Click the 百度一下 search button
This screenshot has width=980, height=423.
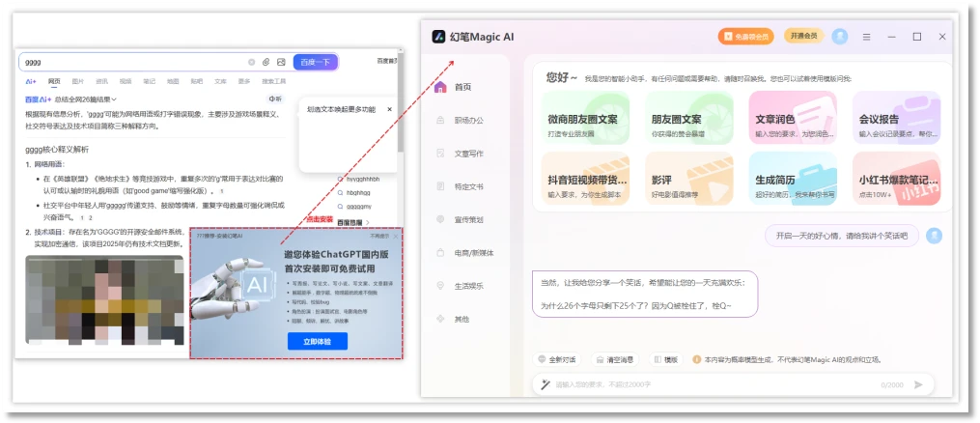coord(316,62)
